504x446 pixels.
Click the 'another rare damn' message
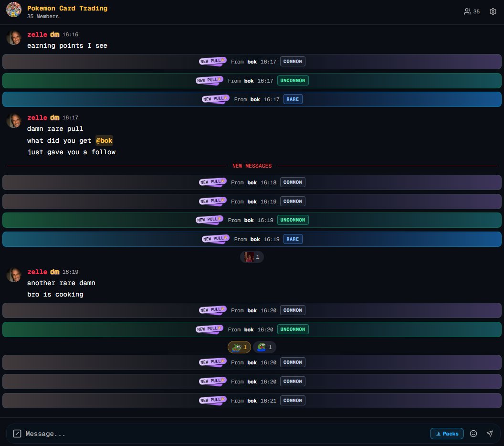[61, 283]
